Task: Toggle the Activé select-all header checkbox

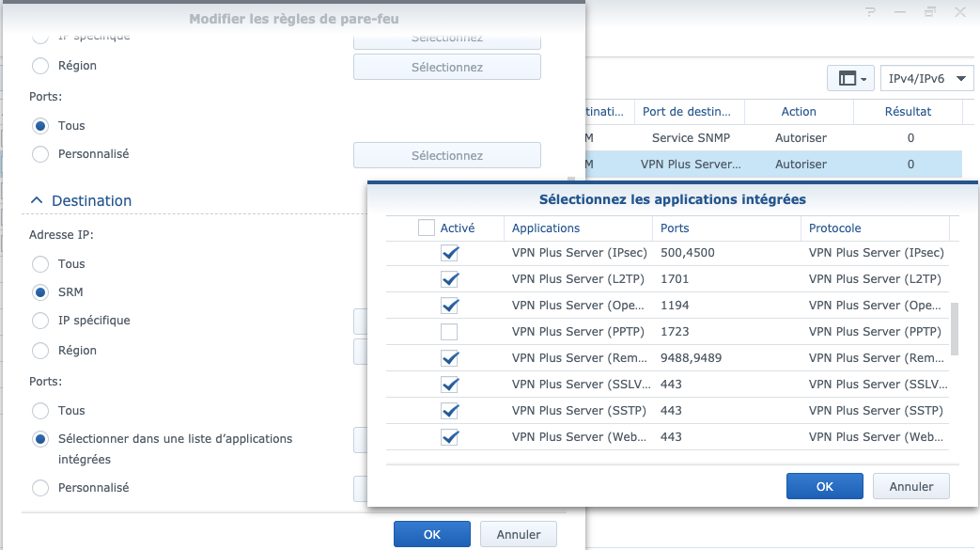Action: tap(427, 228)
